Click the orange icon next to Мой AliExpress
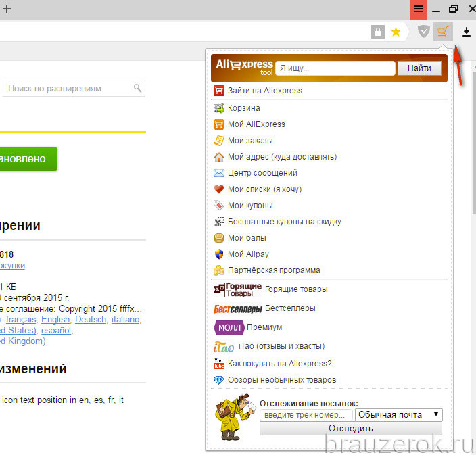 218,124
